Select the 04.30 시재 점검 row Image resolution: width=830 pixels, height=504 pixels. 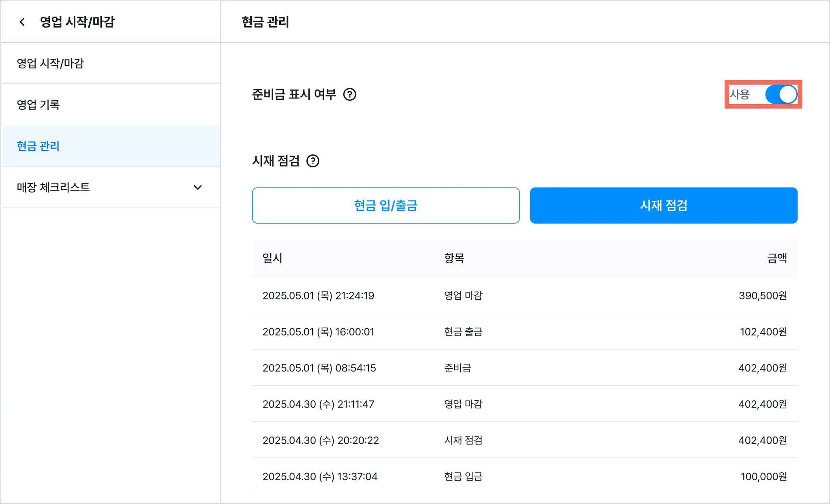tap(524, 440)
